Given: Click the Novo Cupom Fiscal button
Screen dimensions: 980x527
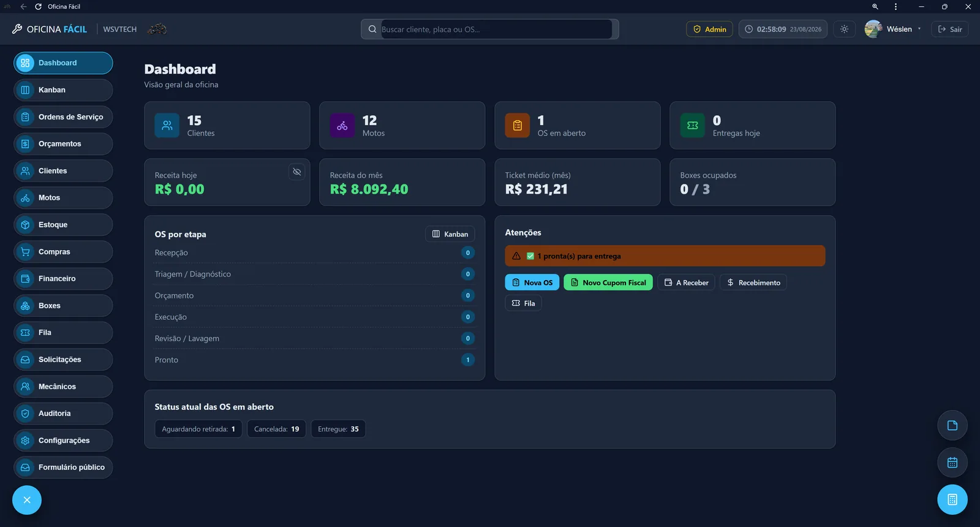Looking at the screenshot, I should click(608, 282).
